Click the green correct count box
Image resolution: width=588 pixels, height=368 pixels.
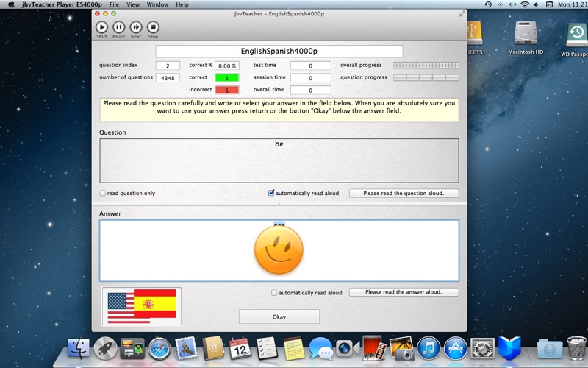point(227,78)
